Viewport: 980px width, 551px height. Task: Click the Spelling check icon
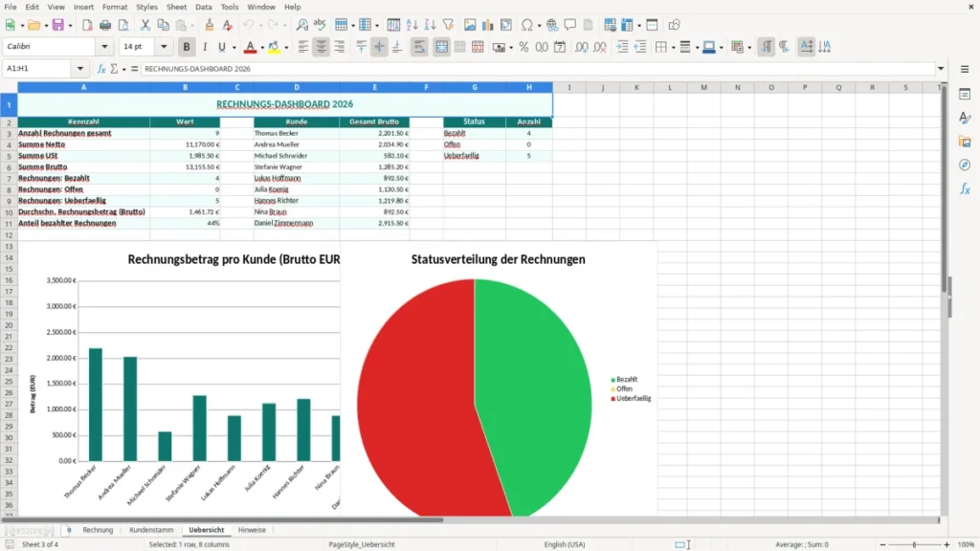320,25
